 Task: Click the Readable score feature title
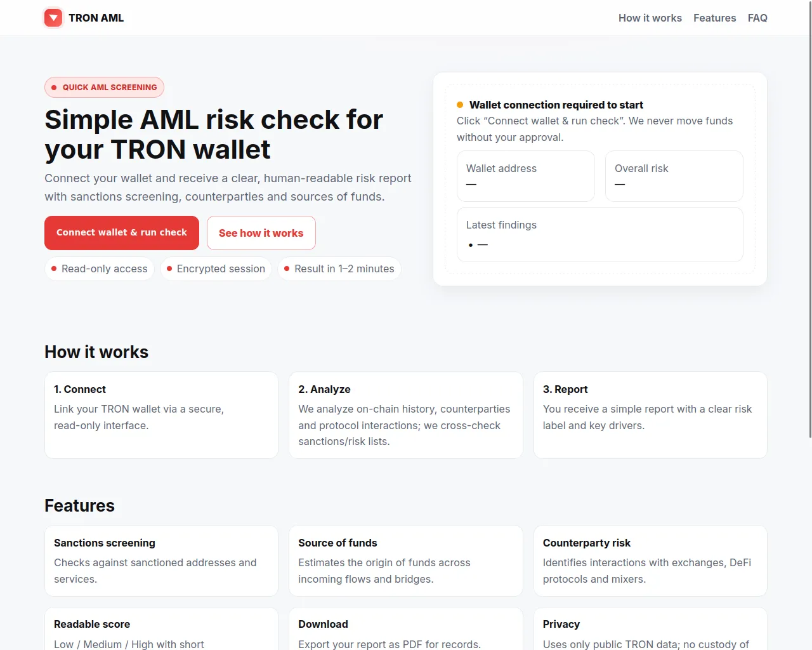click(x=92, y=624)
